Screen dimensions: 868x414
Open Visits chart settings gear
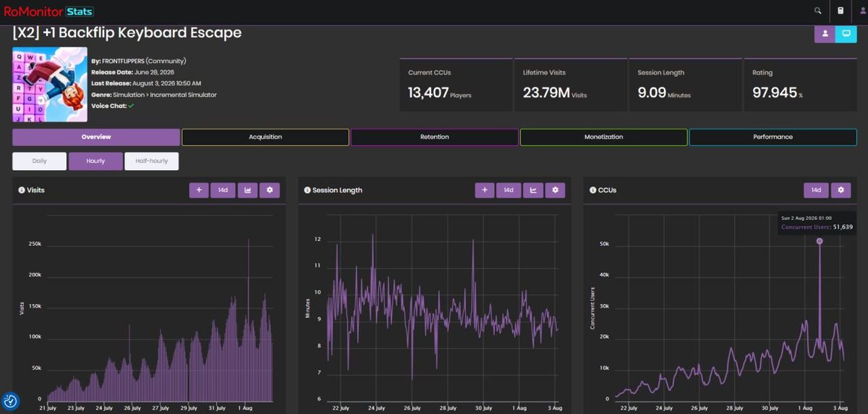click(270, 190)
